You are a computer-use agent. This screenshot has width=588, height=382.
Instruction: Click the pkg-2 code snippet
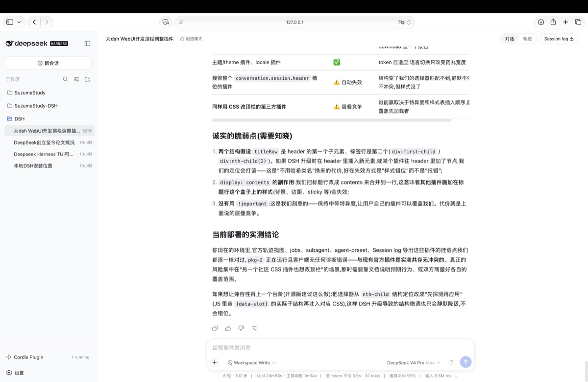coord(255,260)
